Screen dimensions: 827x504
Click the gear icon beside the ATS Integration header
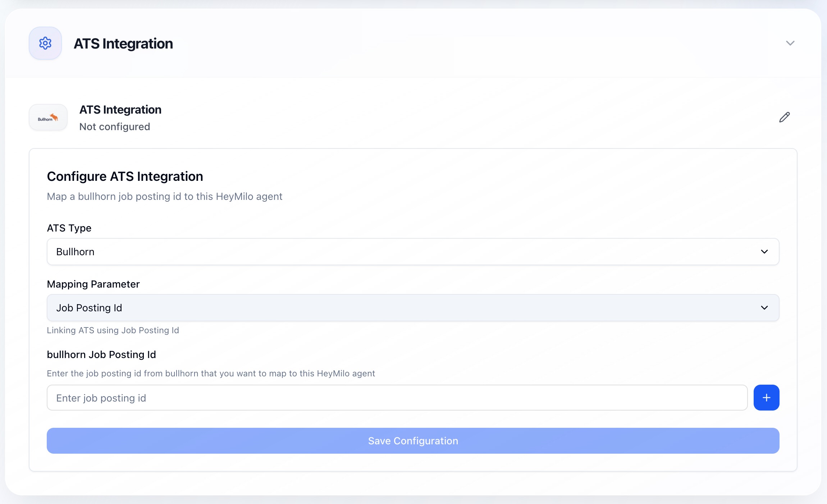click(45, 43)
